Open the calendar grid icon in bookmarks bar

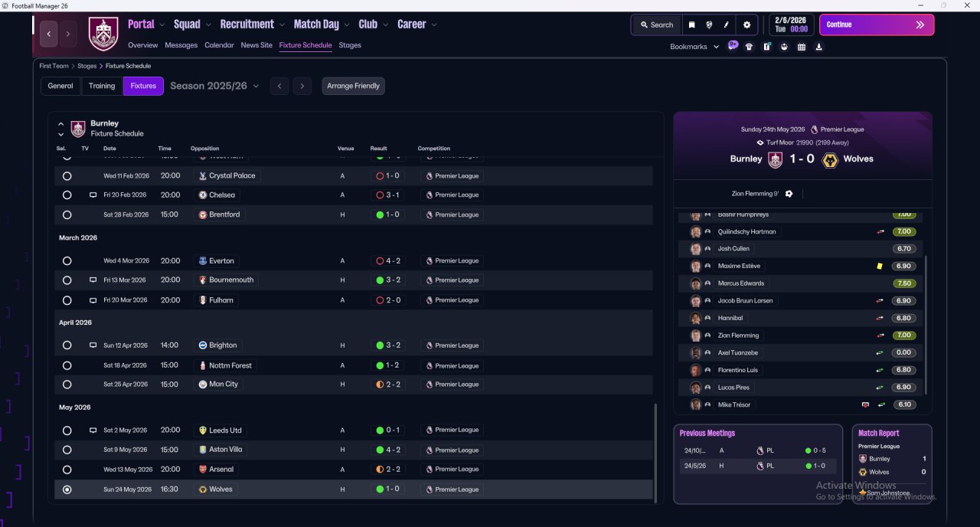point(802,47)
